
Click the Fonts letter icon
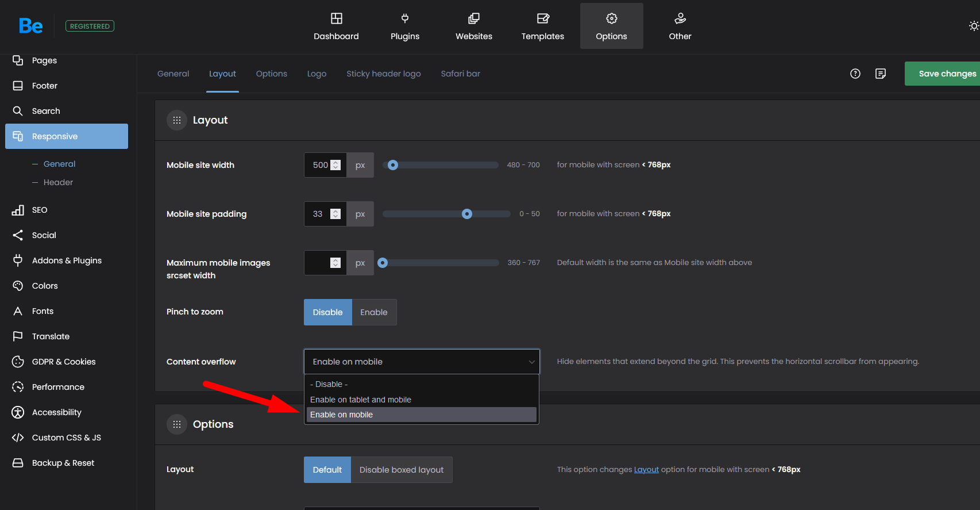(18, 311)
